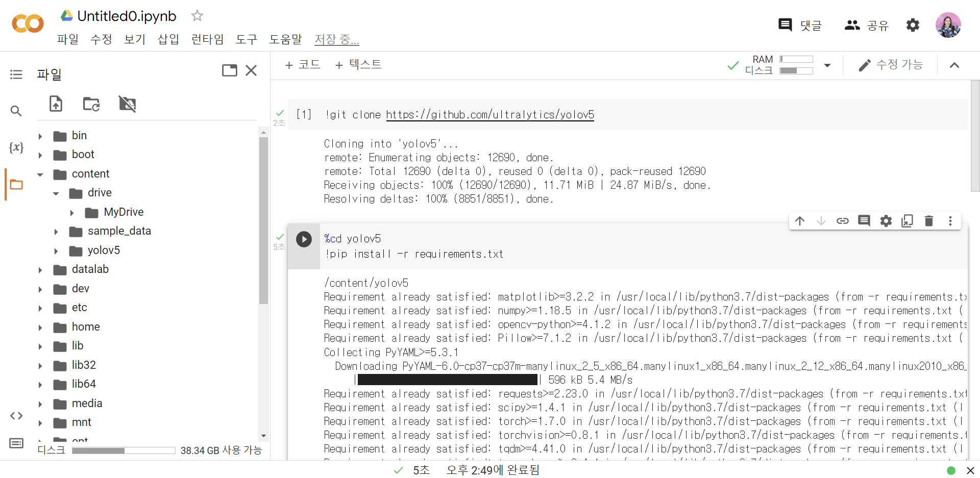Close the bottom status bar

970,470
